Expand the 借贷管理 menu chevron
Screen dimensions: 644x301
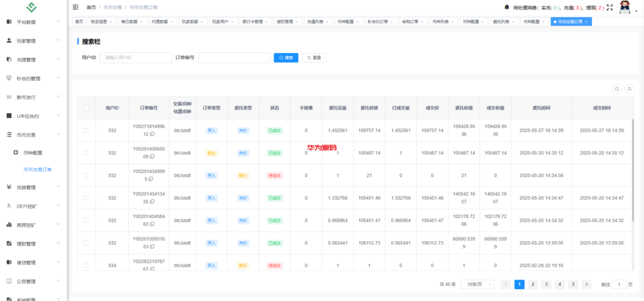click(x=58, y=263)
